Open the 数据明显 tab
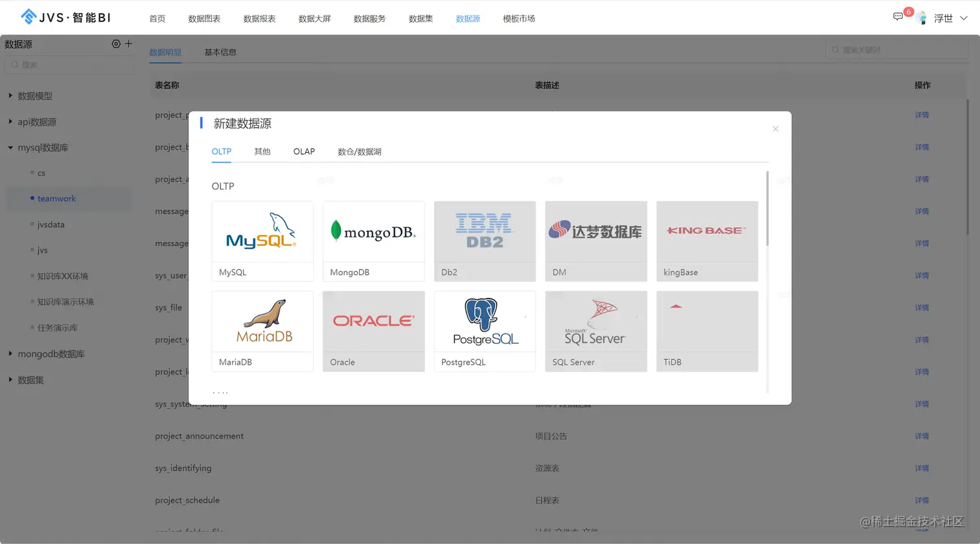 pyautogui.click(x=165, y=52)
